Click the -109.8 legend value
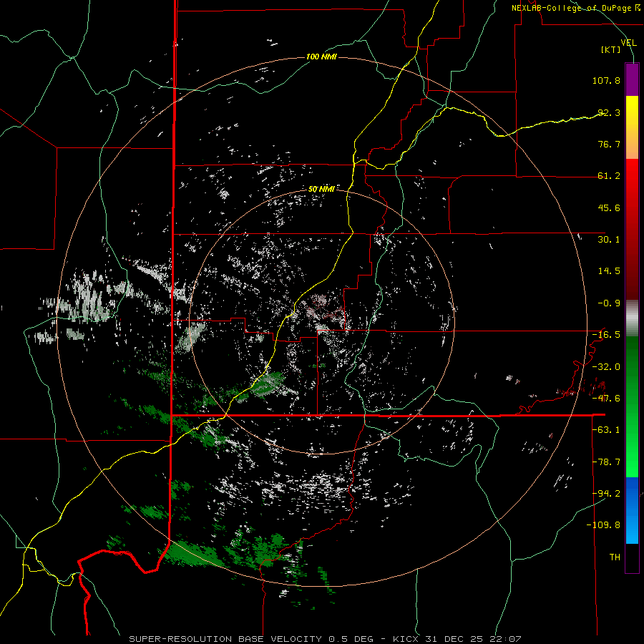This screenshot has width=644, height=644. click(603, 525)
